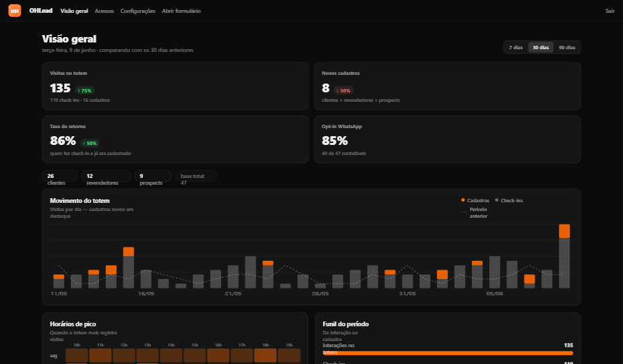The image size is (623, 364).
Task: Click the seg 13h heatmap cell
Action: pos(148,355)
